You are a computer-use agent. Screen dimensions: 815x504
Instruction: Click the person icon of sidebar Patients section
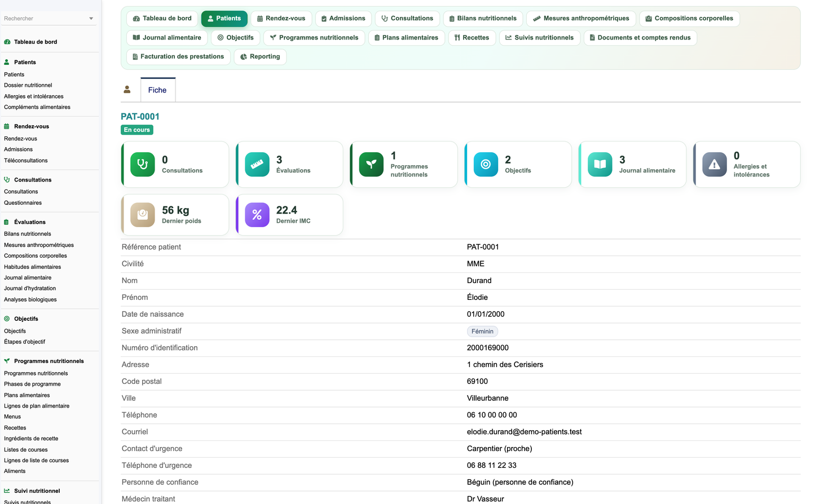pyautogui.click(x=7, y=62)
